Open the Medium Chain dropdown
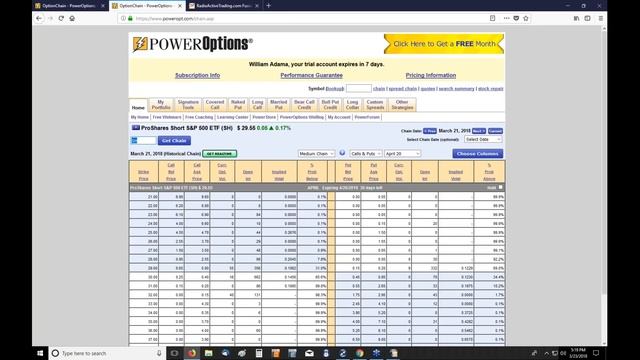The image size is (640, 360). (316, 153)
